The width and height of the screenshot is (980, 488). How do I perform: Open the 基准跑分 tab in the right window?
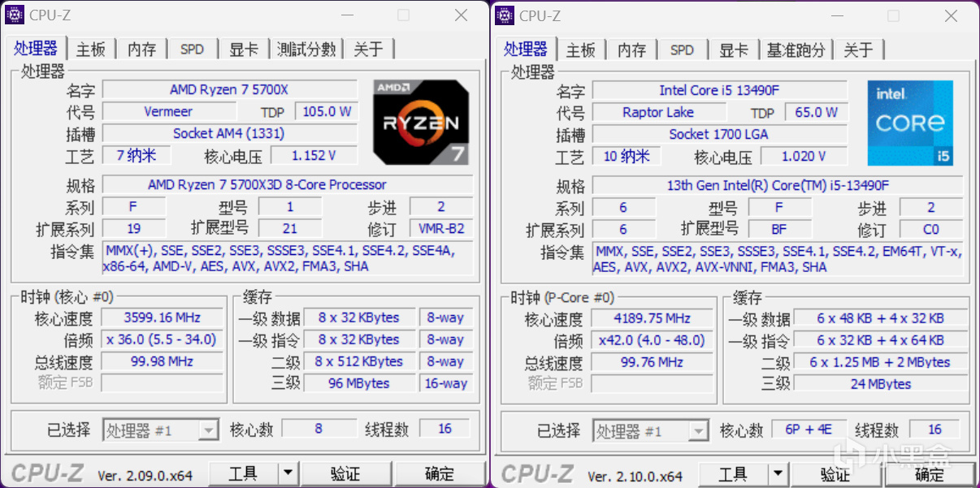[796, 50]
